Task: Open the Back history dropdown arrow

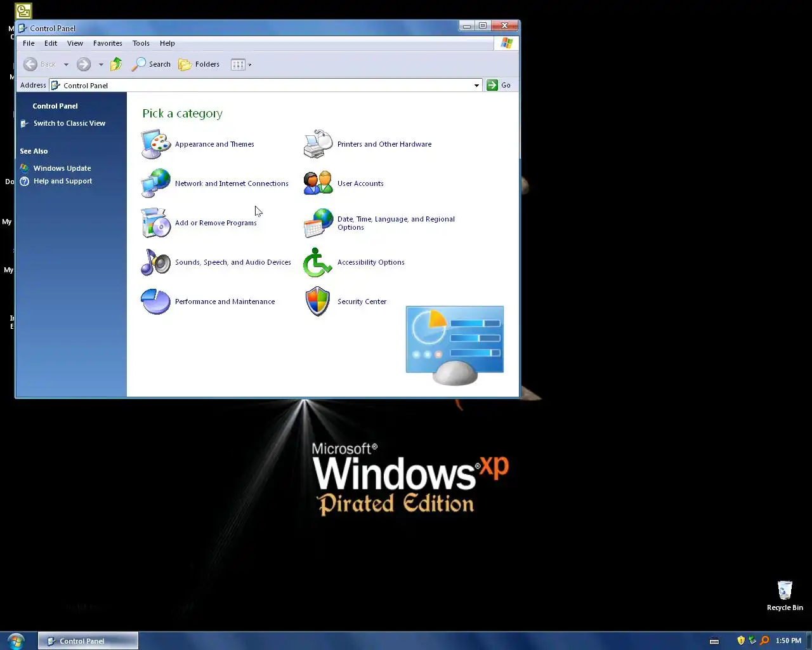Action: (66, 65)
